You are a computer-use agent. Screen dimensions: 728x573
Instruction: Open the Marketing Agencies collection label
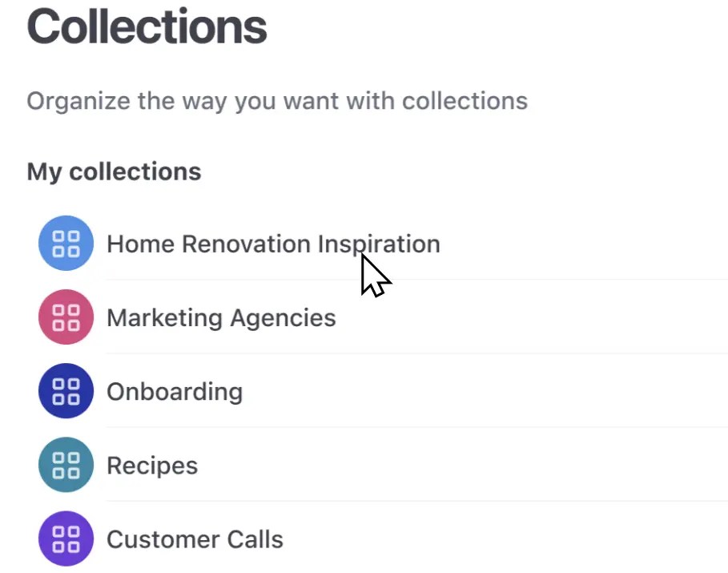coord(221,317)
